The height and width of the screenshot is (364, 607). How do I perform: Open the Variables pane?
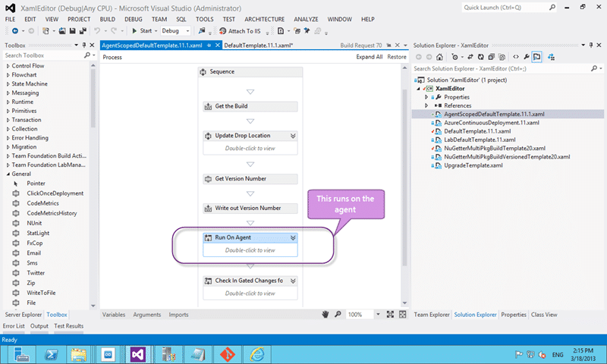click(113, 315)
